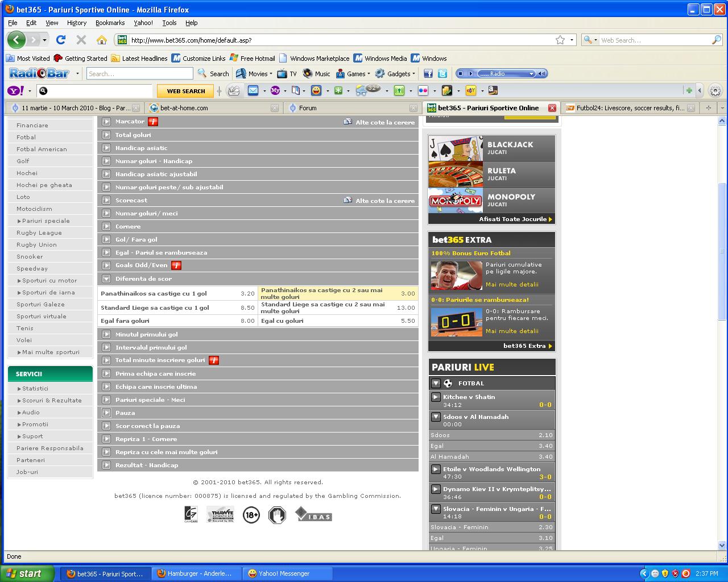The image size is (728, 582).
Task: Open the RadioBar Twitter icon
Action: coord(442,73)
